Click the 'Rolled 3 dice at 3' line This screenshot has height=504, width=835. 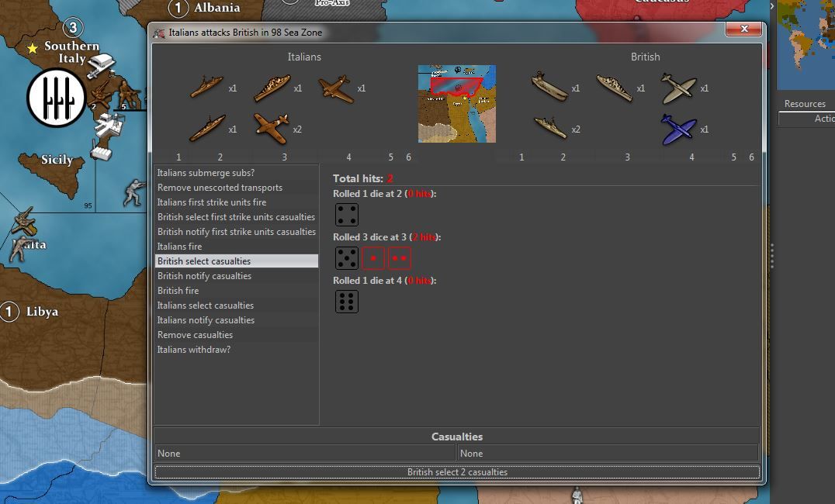tap(386, 236)
